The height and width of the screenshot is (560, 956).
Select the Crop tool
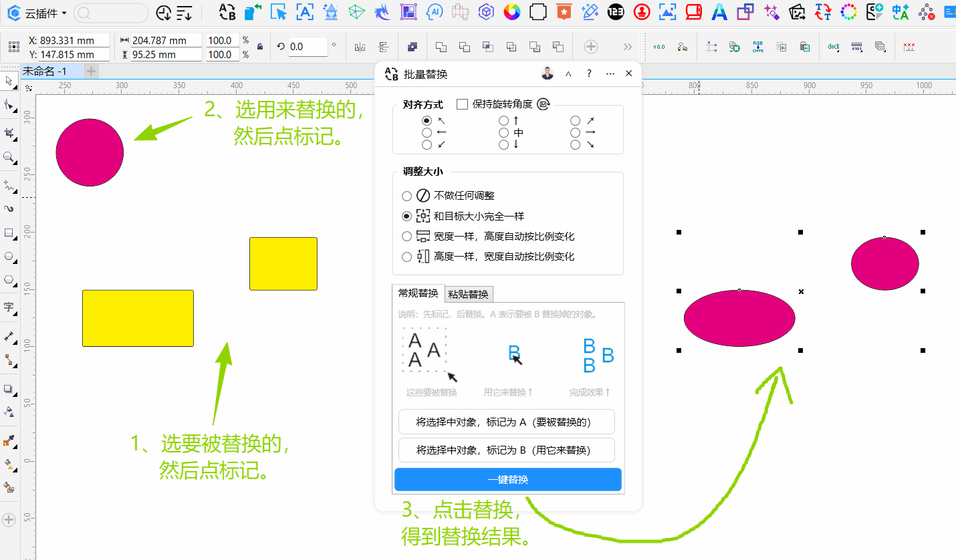pos(9,134)
